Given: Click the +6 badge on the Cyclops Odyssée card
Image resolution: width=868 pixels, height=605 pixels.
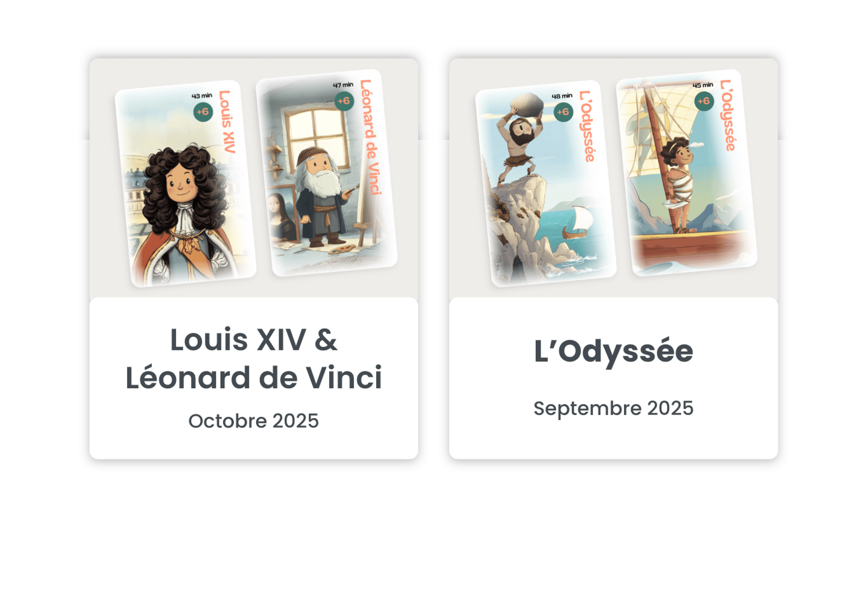Looking at the screenshot, I should [x=563, y=112].
